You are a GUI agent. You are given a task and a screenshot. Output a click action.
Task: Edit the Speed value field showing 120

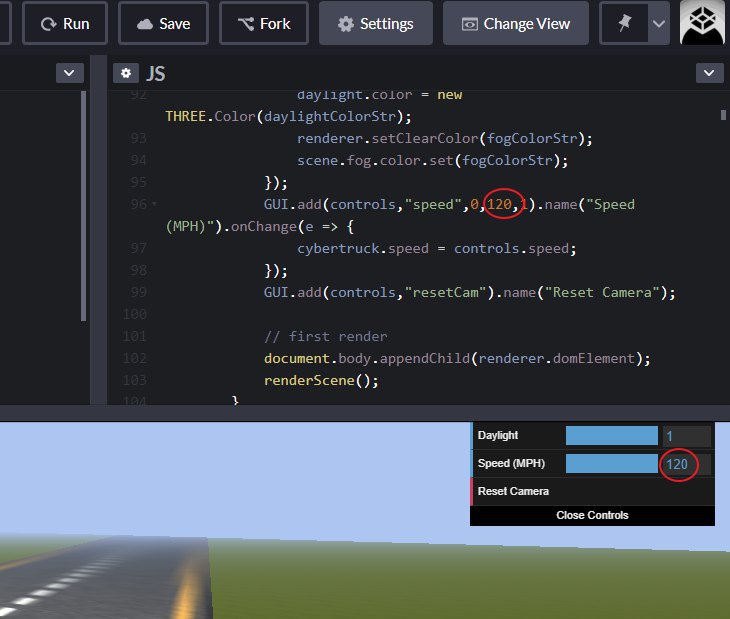pyautogui.click(x=687, y=464)
